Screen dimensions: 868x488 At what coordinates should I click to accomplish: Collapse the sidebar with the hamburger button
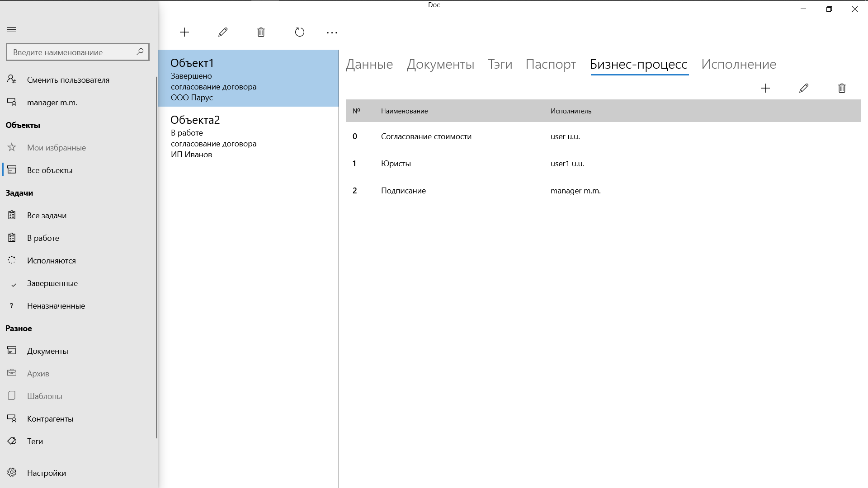tap(11, 29)
